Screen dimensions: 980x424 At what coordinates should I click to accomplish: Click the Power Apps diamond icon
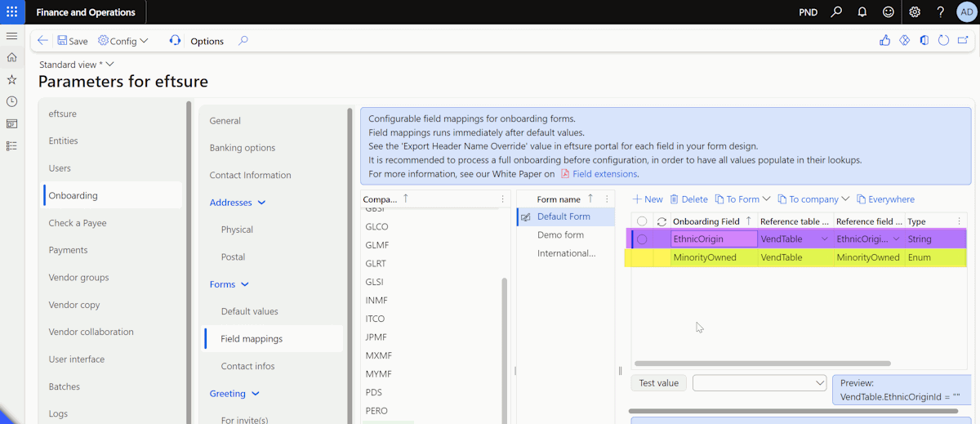904,41
